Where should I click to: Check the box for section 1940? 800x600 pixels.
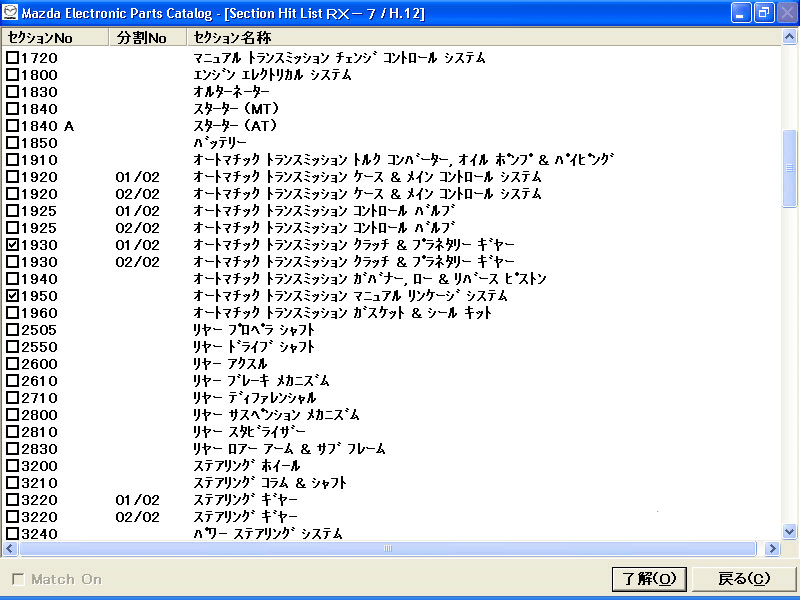[x=12, y=279]
